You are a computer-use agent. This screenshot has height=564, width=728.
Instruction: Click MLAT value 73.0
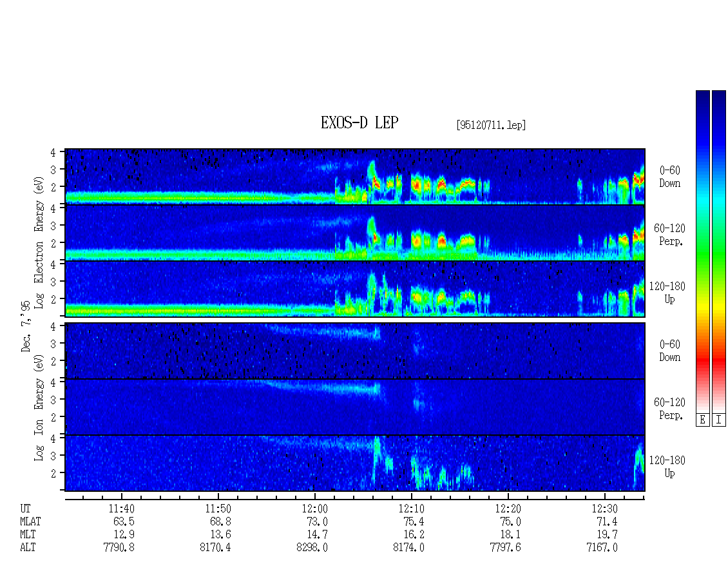tap(317, 521)
